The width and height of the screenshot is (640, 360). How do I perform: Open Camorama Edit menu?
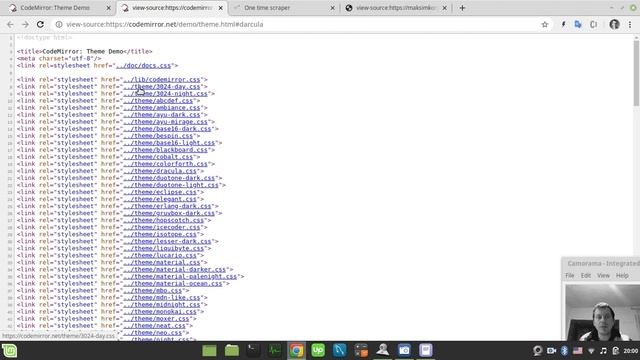pos(586,276)
